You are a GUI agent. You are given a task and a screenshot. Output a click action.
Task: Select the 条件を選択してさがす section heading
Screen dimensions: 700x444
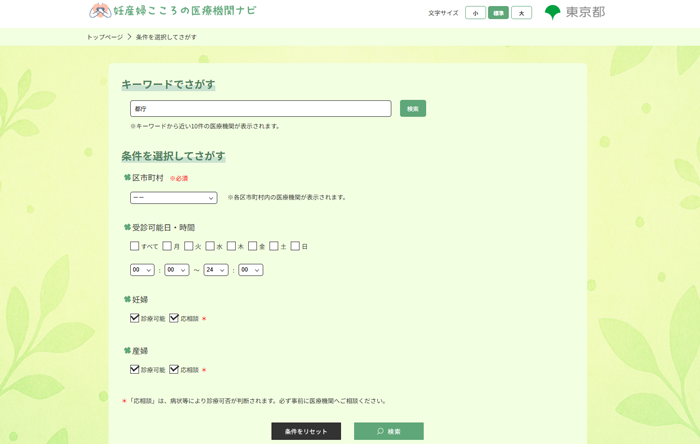pos(173,156)
